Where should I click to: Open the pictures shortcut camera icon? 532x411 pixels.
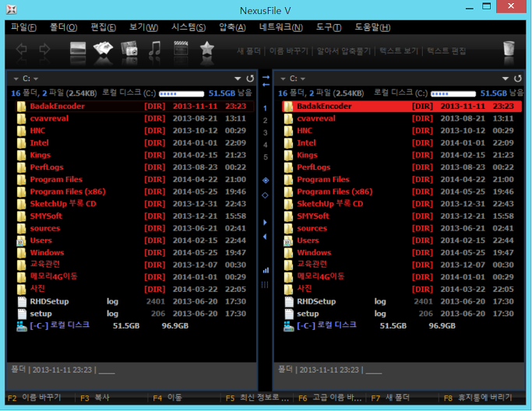129,48
